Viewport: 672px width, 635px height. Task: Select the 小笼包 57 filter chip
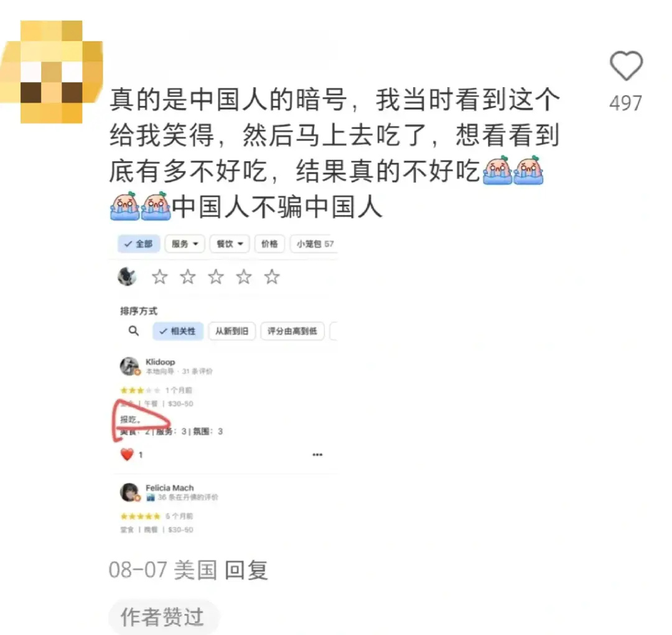pos(315,244)
